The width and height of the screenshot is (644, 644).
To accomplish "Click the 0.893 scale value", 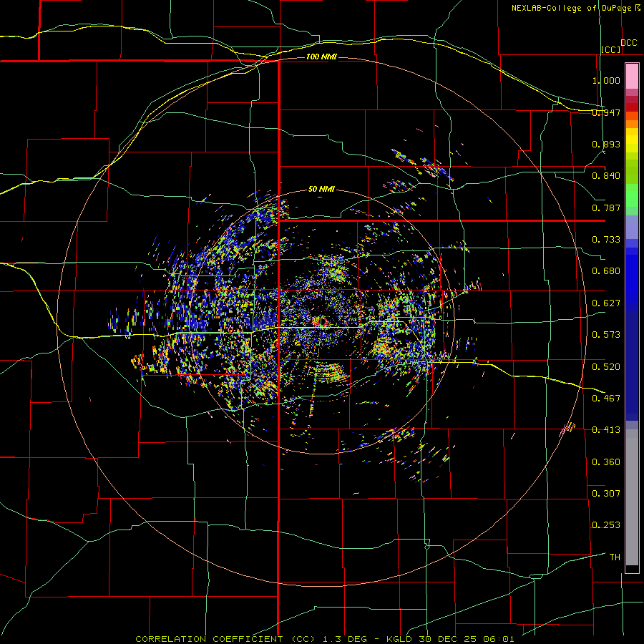I will click(606, 144).
